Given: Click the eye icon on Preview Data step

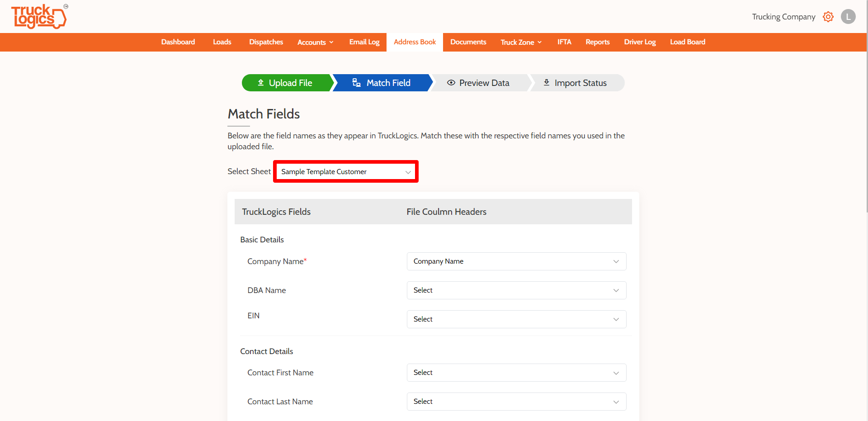Looking at the screenshot, I should [451, 83].
